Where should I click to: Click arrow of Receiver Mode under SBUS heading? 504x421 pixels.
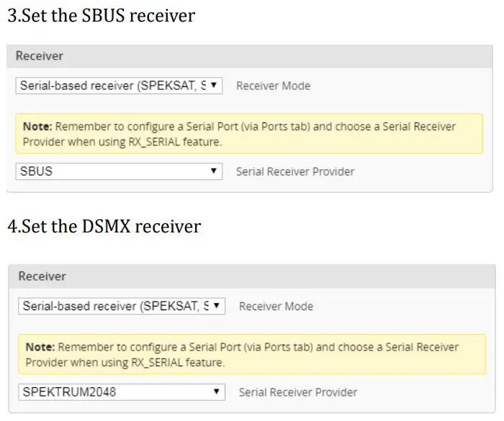point(214,86)
